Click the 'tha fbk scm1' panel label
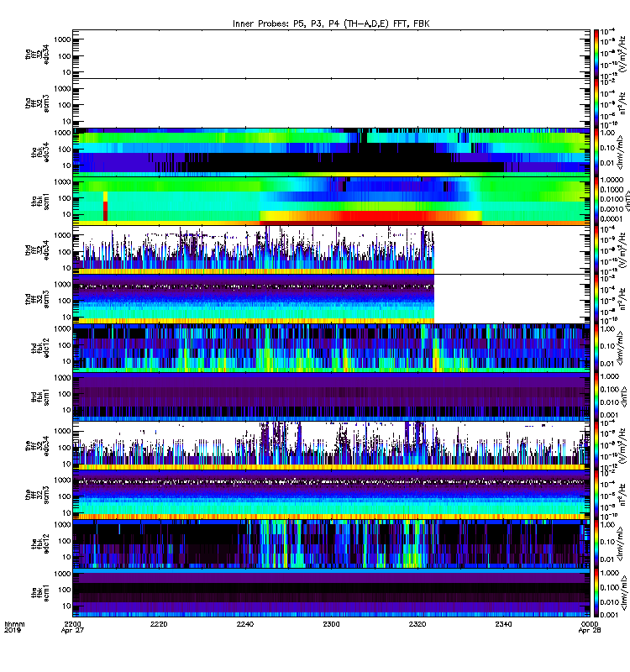Screen dimensions: 630x672 click(x=40, y=202)
